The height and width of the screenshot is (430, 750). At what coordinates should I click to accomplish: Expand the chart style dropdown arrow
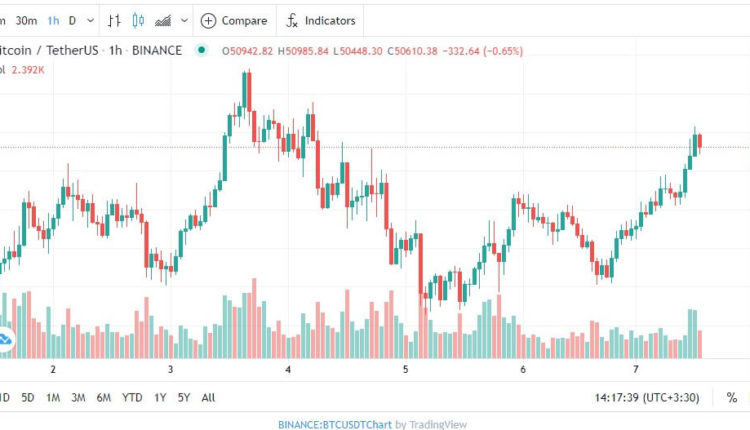tap(184, 21)
